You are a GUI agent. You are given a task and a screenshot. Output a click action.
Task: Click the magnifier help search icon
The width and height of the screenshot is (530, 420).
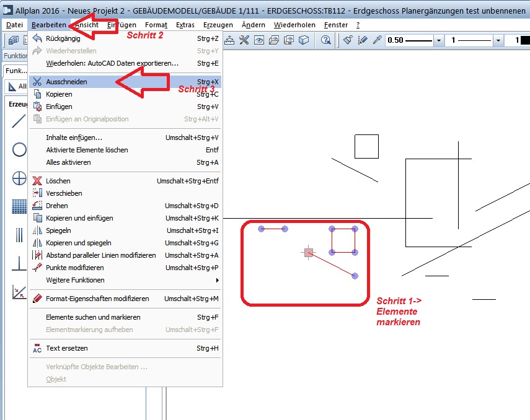tap(326, 40)
